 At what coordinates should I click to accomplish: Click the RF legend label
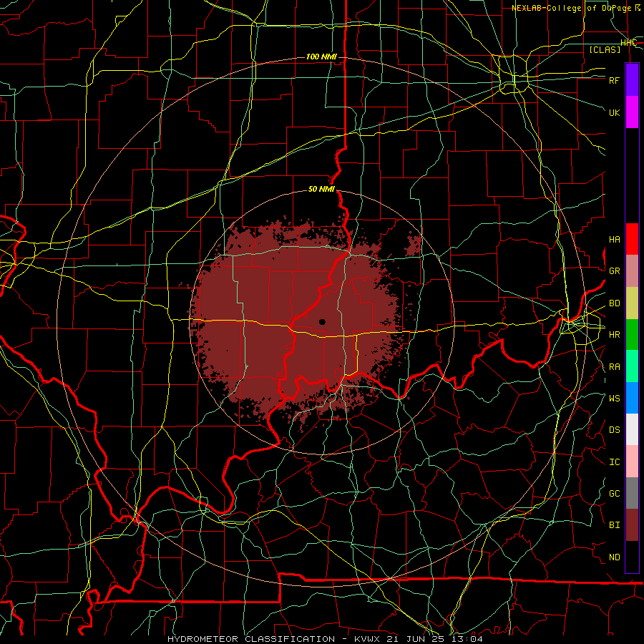614,80
